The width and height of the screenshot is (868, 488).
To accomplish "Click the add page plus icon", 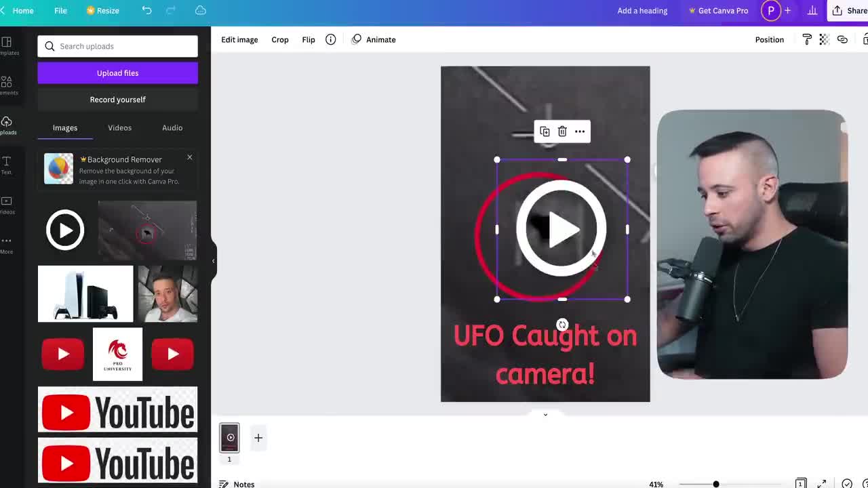I will pyautogui.click(x=258, y=438).
